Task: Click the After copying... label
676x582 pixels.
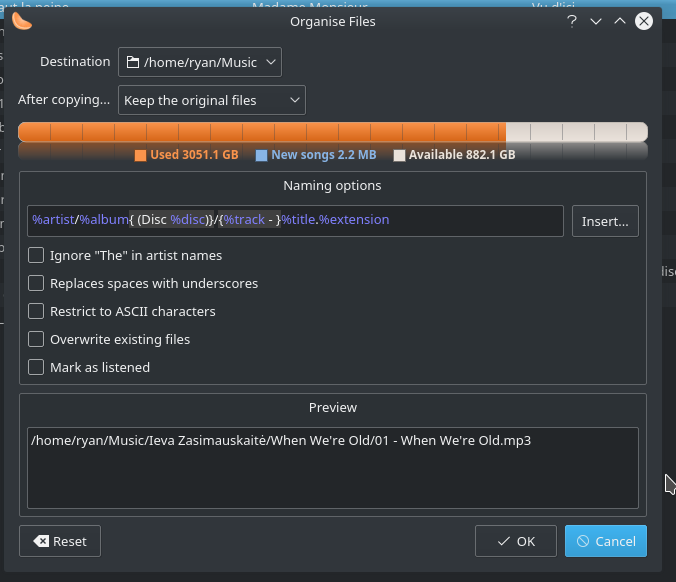Action: (x=64, y=100)
